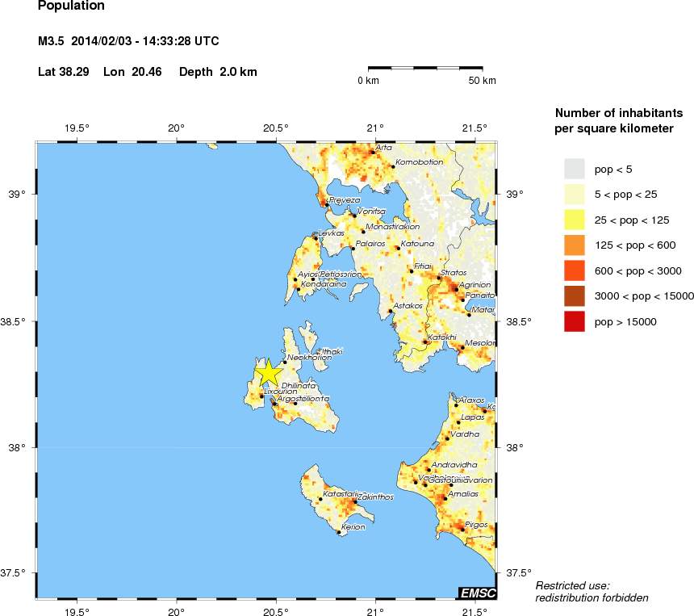Viewport: 694px width, 616px height.
Task: Choose the red 'pop > 15000' legend swatch
Action: point(574,322)
